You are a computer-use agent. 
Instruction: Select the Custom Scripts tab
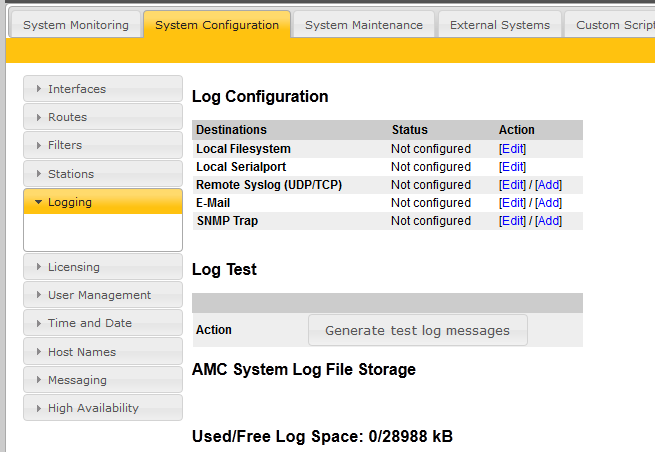[612, 25]
